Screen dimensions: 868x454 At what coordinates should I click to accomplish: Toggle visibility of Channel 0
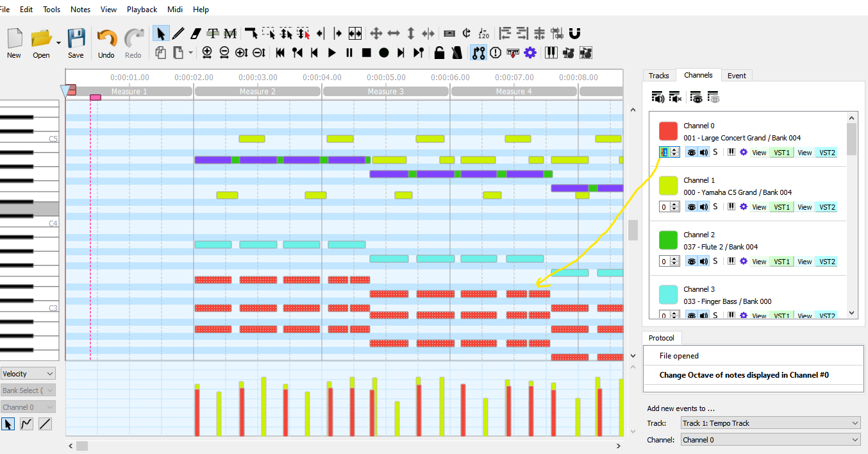coord(692,153)
